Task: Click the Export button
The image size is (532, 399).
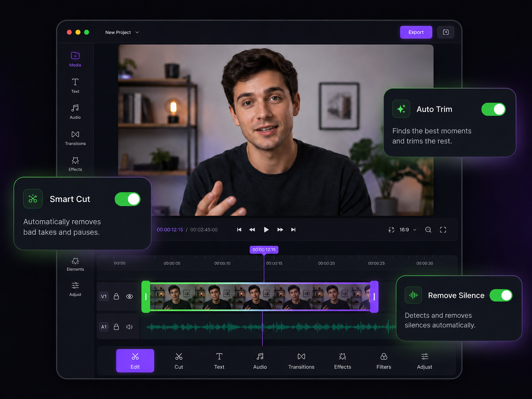Action: [416, 32]
